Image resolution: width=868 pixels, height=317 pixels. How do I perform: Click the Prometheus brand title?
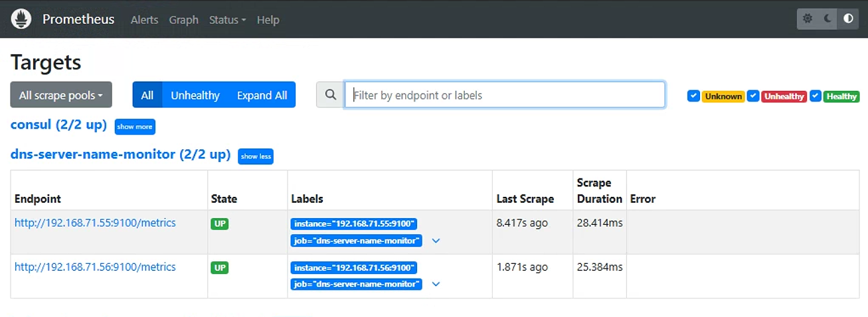pyautogui.click(x=78, y=19)
